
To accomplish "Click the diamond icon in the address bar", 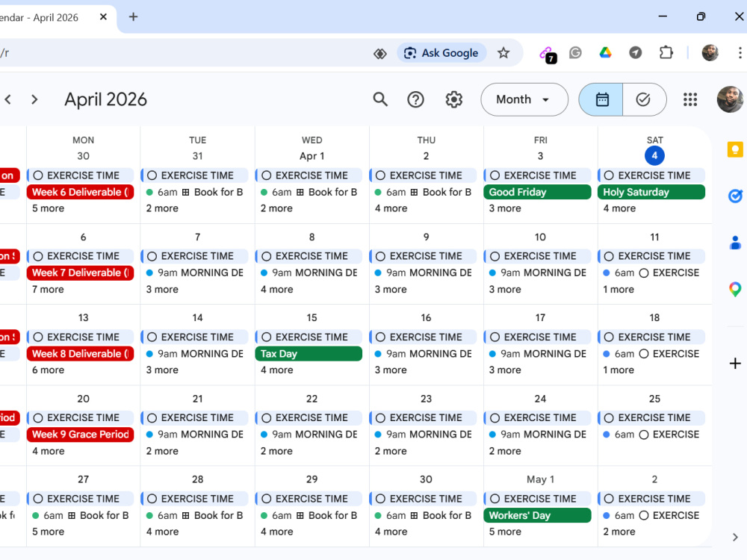I will [x=379, y=54].
